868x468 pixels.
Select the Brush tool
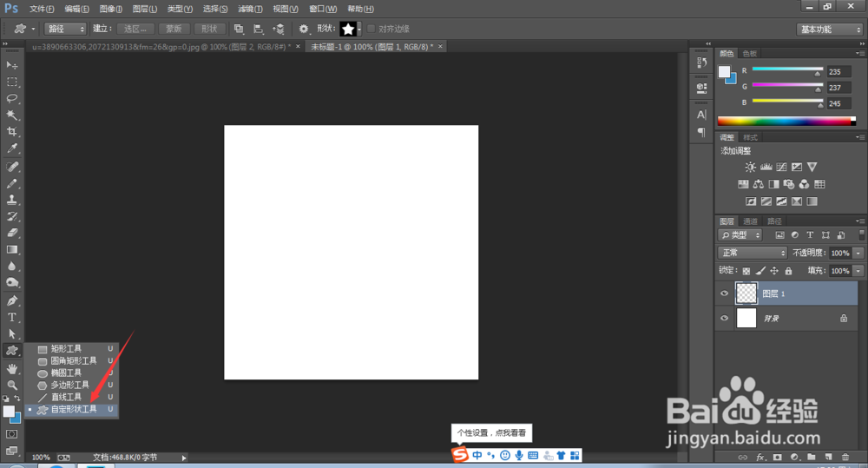[x=11, y=183]
